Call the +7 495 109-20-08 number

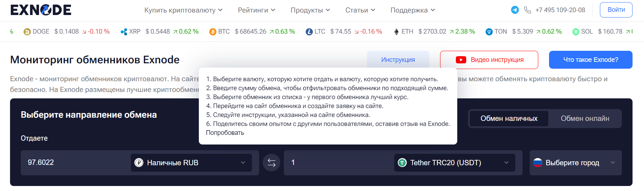560,10
